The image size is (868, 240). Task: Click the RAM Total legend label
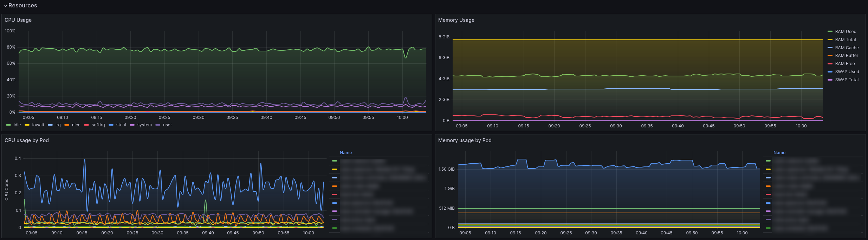point(845,40)
